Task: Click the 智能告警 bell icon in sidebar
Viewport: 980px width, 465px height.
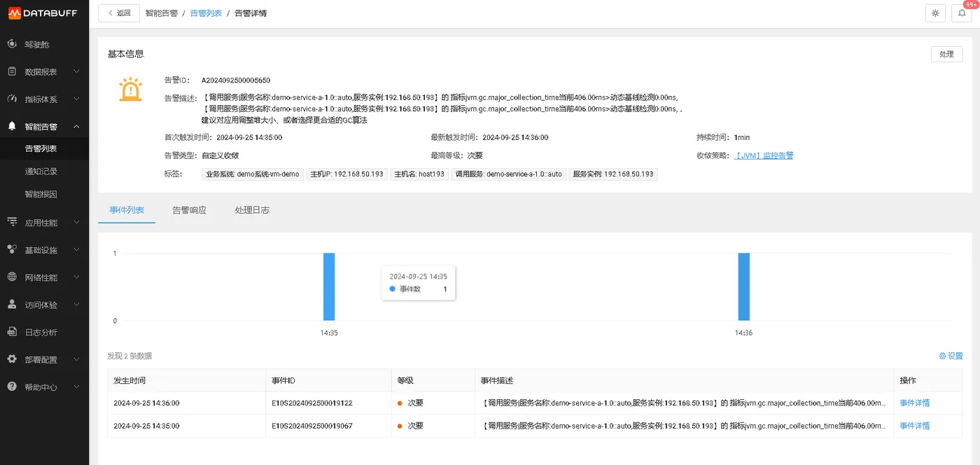Action: tap(12, 126)
